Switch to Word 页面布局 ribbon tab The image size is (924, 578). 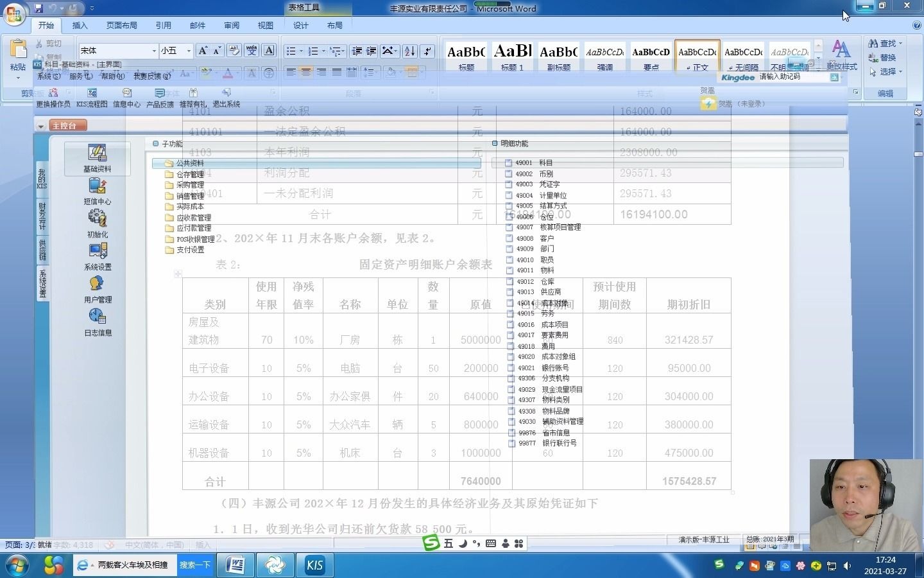tap(122, 26)
